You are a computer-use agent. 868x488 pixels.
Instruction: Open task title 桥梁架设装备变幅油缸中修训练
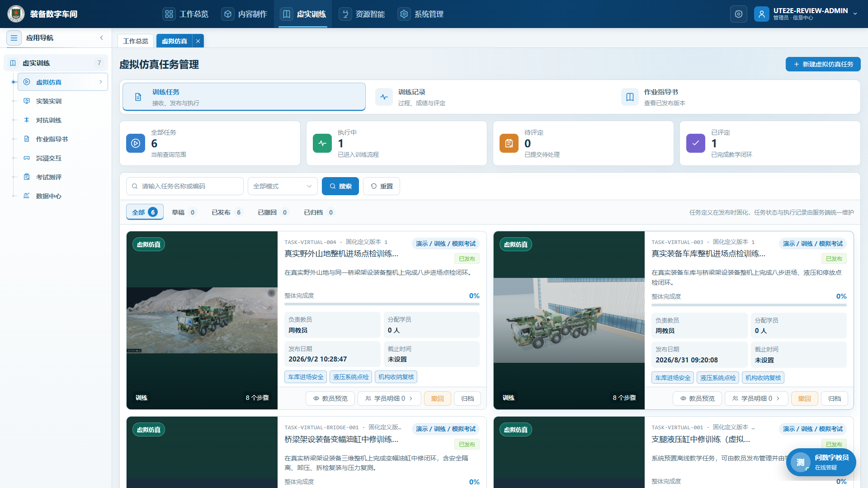click(341, 440)
